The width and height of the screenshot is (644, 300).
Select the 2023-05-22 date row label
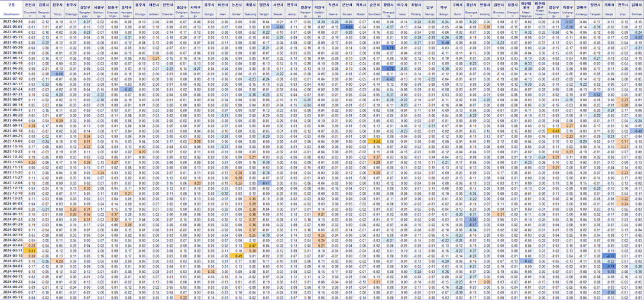(x=12, y=42)
